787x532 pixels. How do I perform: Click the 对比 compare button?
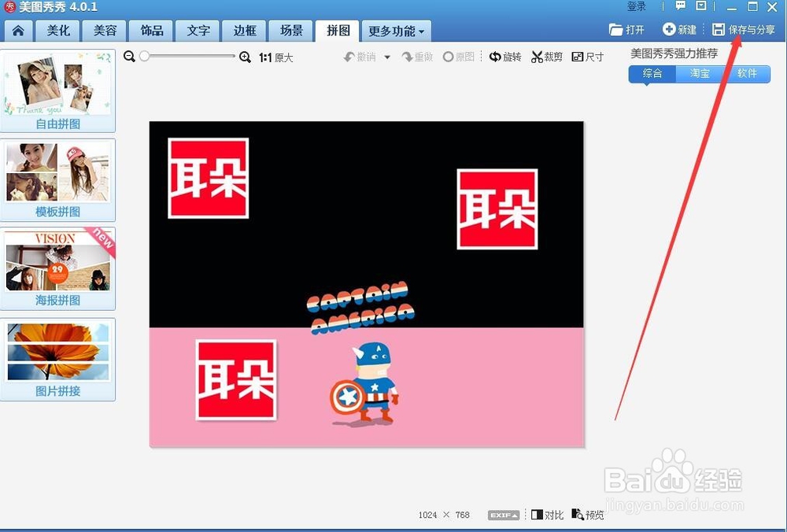pos(547,515)
